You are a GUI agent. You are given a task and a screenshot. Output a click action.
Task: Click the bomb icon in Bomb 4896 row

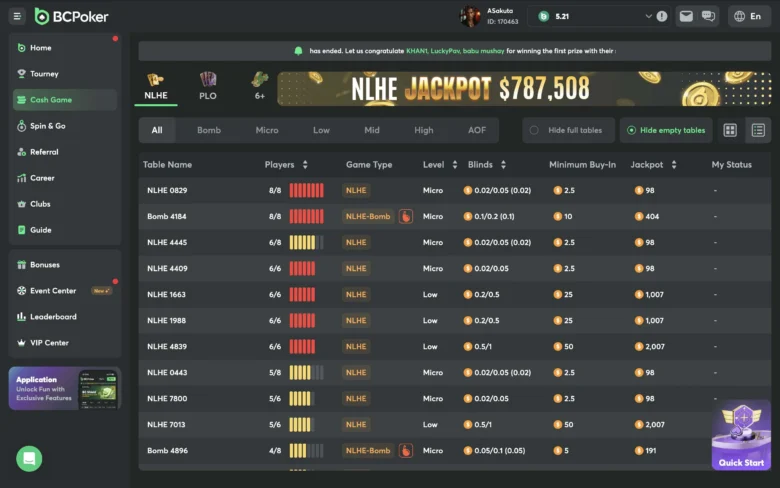coord(406,451)
